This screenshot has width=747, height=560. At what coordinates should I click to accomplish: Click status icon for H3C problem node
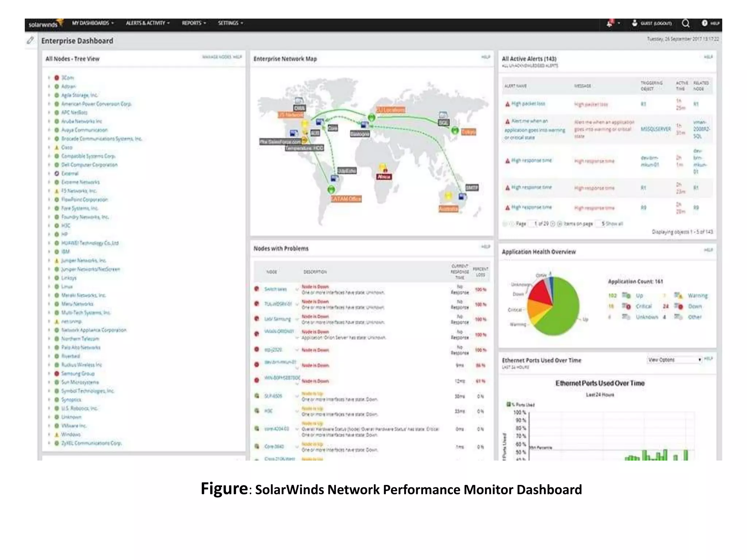point(256,411)
